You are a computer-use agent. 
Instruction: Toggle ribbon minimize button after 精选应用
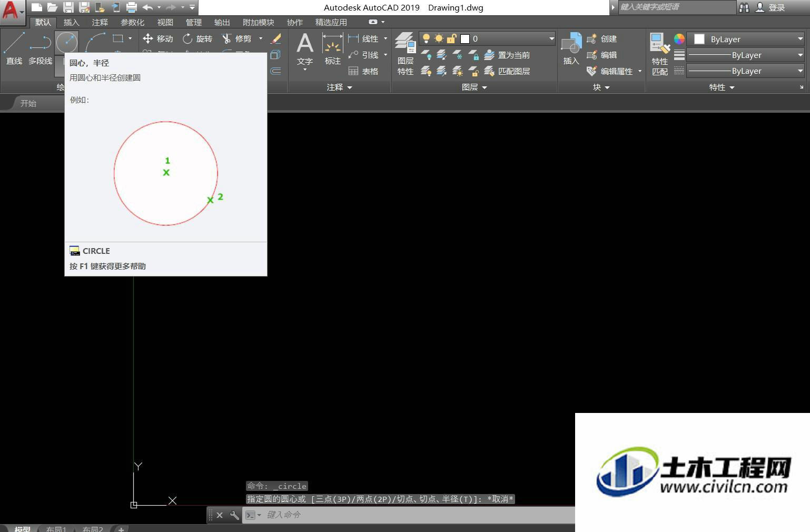click(373, 22)
